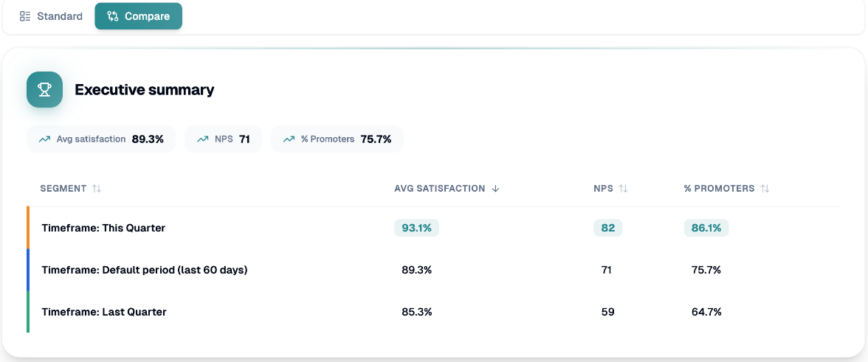Screen dimensions: 868x362
Task: Click the NPS value 59
Action: tap(608, 312)
